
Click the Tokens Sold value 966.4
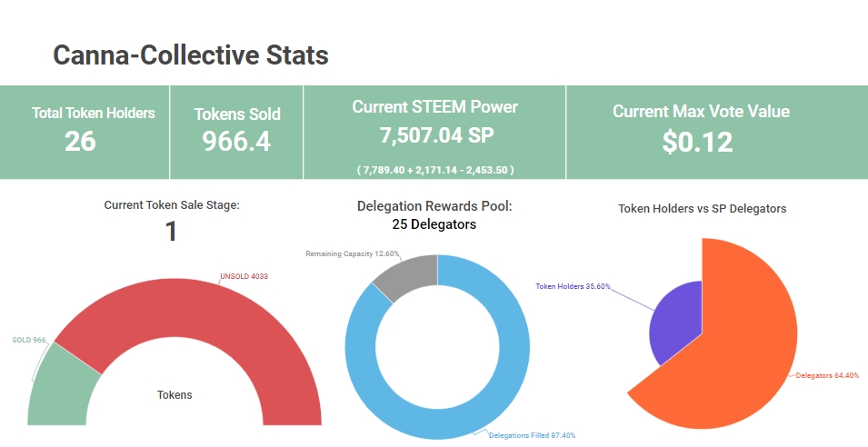tap(236, 142)
